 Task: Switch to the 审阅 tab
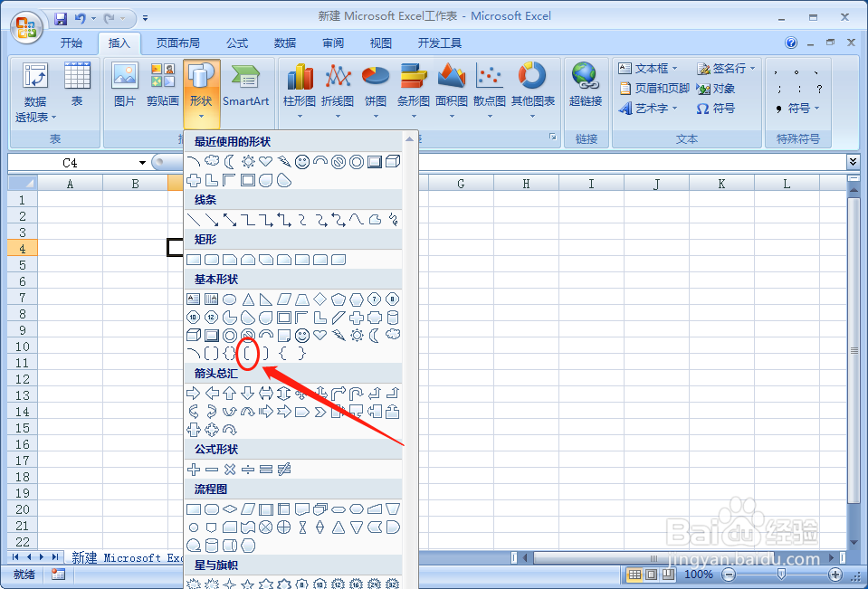point(333,43)
